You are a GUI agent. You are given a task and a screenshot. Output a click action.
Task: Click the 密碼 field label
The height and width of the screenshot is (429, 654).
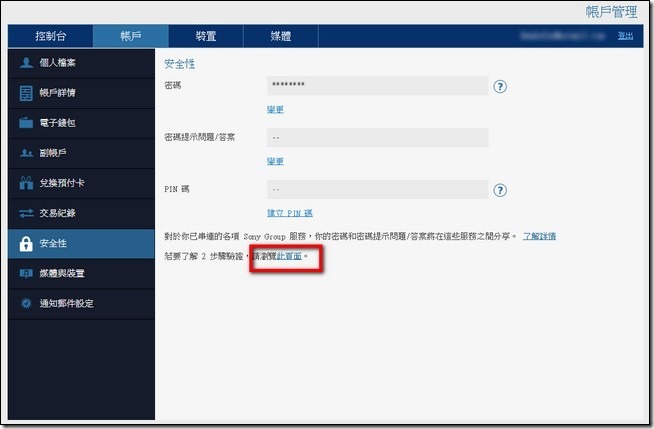[x=173, y=85]
